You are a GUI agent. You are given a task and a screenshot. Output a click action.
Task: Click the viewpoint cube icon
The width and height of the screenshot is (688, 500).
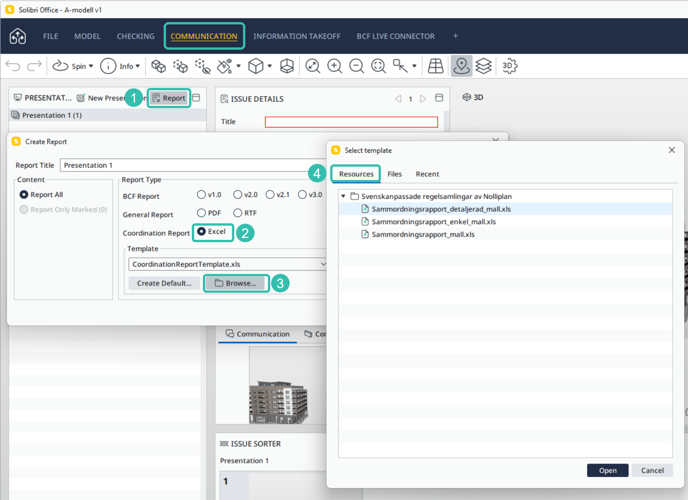click(255, 66)
